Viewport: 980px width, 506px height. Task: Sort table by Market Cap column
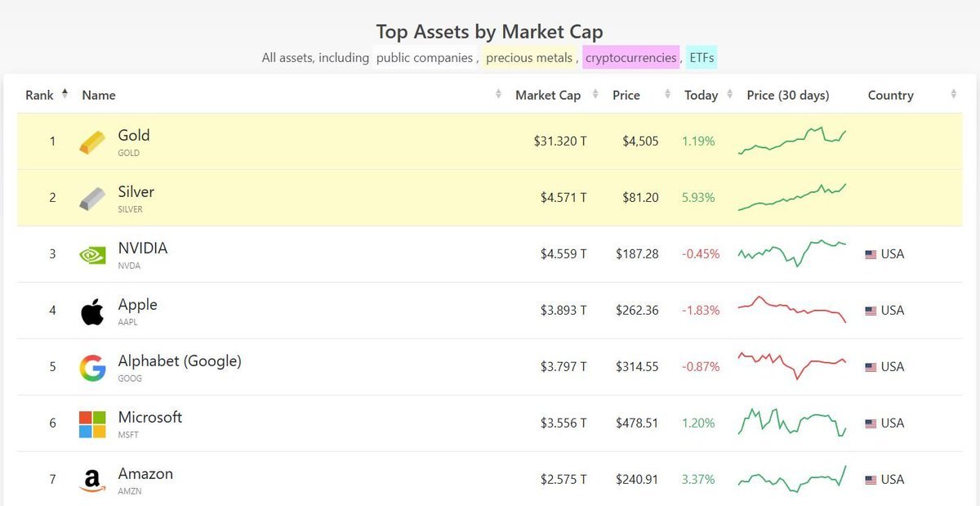click(547, 95)
